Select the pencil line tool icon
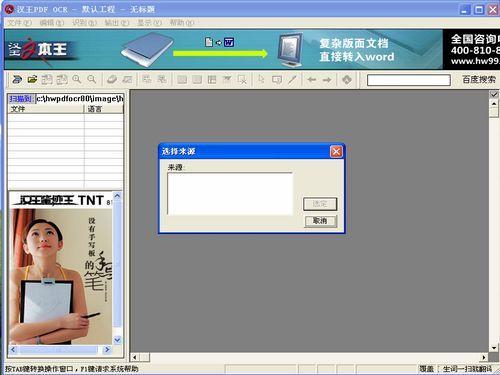 [x=292, y=79]
